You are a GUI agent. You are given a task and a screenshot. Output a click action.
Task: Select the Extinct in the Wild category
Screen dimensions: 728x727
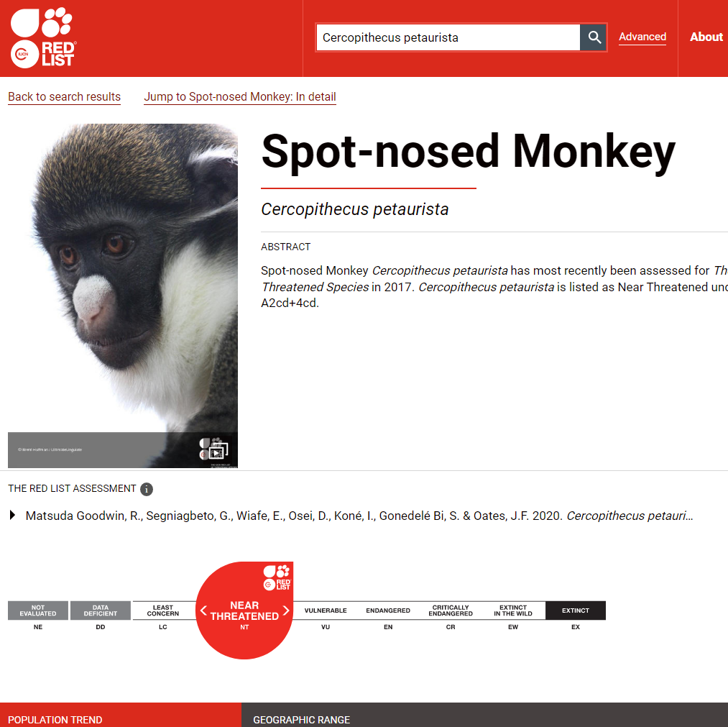513,611
